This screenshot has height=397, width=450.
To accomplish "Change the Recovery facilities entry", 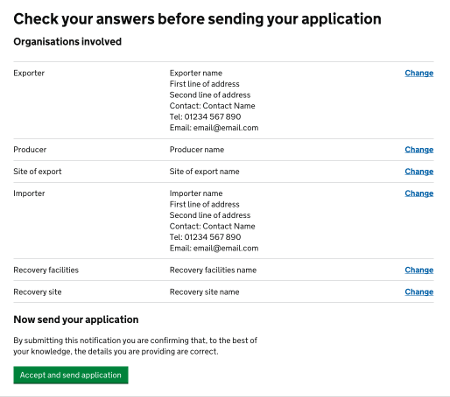I will pyautogui.click(x=419, y=270).
